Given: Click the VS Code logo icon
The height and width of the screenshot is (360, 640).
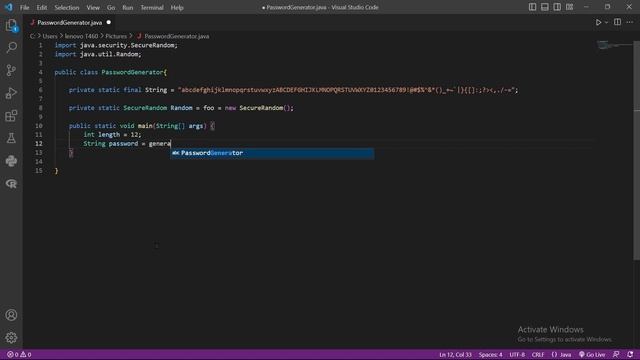Looking at the screenshot, I should (x=9, y=7).
